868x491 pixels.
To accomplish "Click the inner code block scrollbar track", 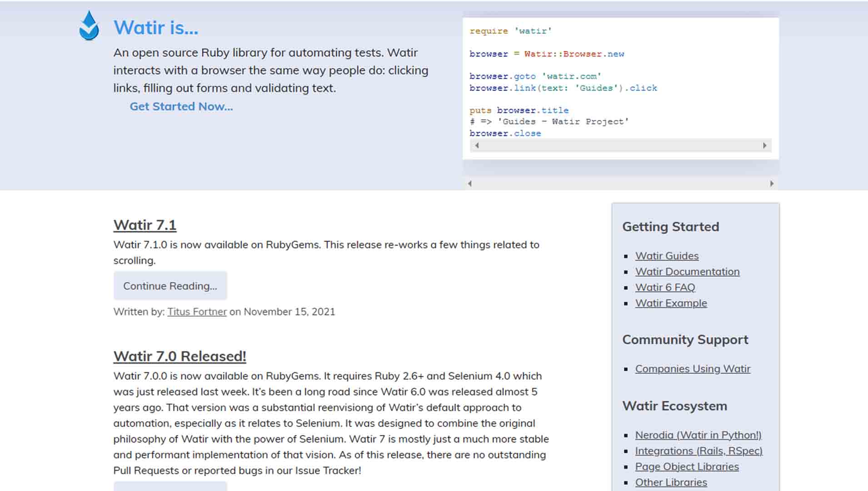I will click(620, 145).
